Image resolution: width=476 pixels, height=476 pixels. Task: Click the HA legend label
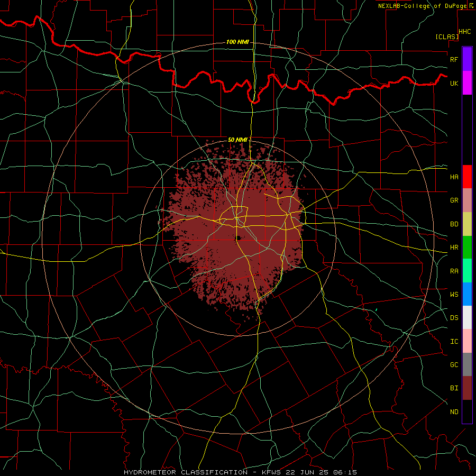point(454,177)
